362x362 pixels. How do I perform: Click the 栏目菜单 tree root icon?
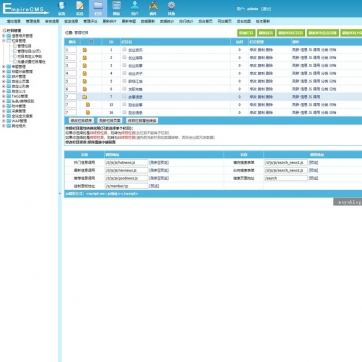4,30
